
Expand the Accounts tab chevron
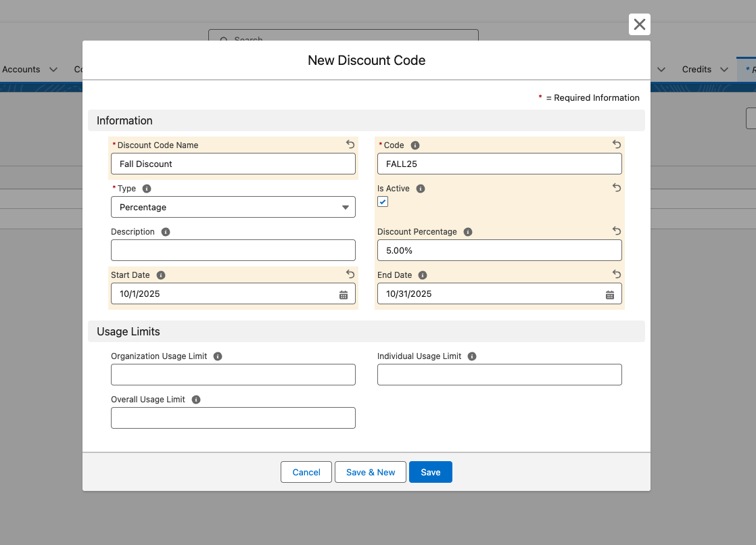[x=53, y=70]
